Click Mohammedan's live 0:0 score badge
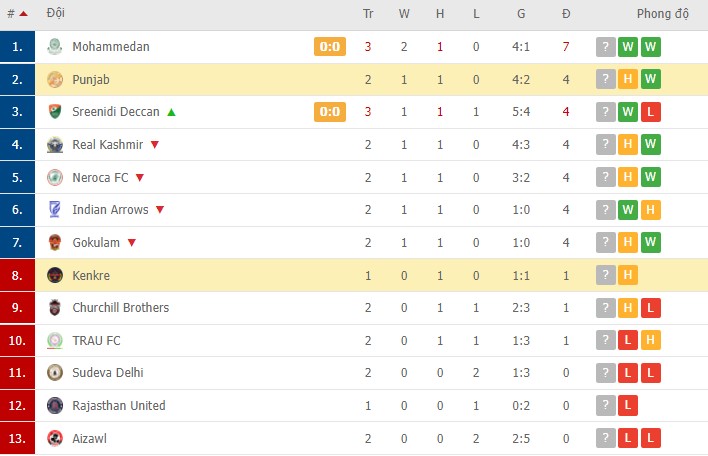 pos(330,47)
